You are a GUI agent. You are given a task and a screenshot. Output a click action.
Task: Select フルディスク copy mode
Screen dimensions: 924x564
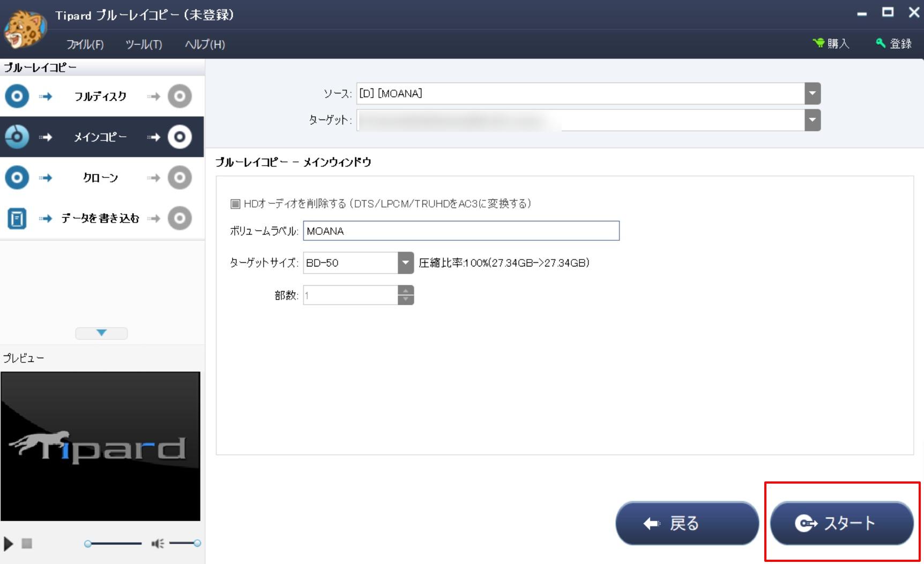102,97
